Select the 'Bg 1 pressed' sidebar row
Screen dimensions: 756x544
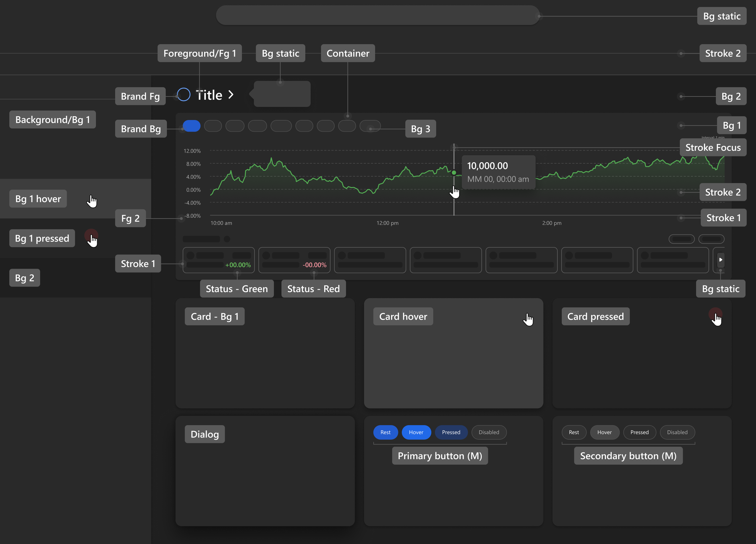click(x=75, y=238)
